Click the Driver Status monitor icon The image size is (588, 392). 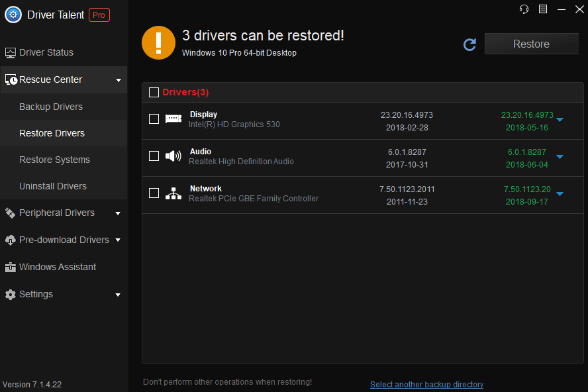pos(11,52)
